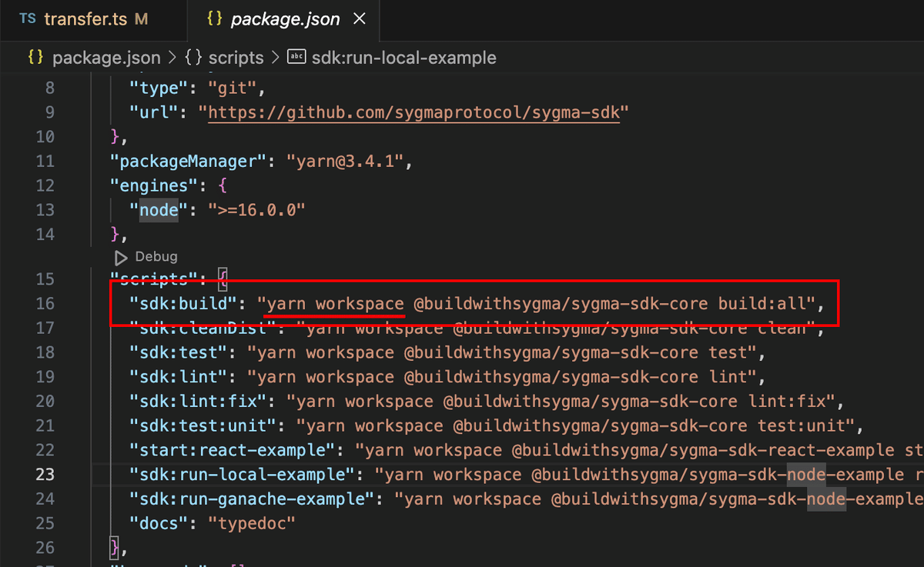Viewport: 924px width, 567px height.
Task: Click the "yarn@3.4.1" value
Action: (344, 162)
